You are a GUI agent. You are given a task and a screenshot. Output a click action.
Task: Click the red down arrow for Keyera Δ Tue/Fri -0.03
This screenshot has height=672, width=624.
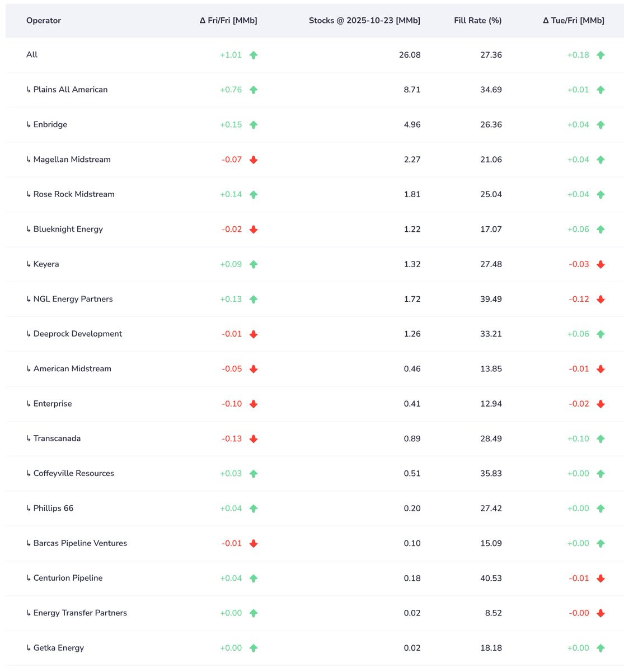point(600,264)
